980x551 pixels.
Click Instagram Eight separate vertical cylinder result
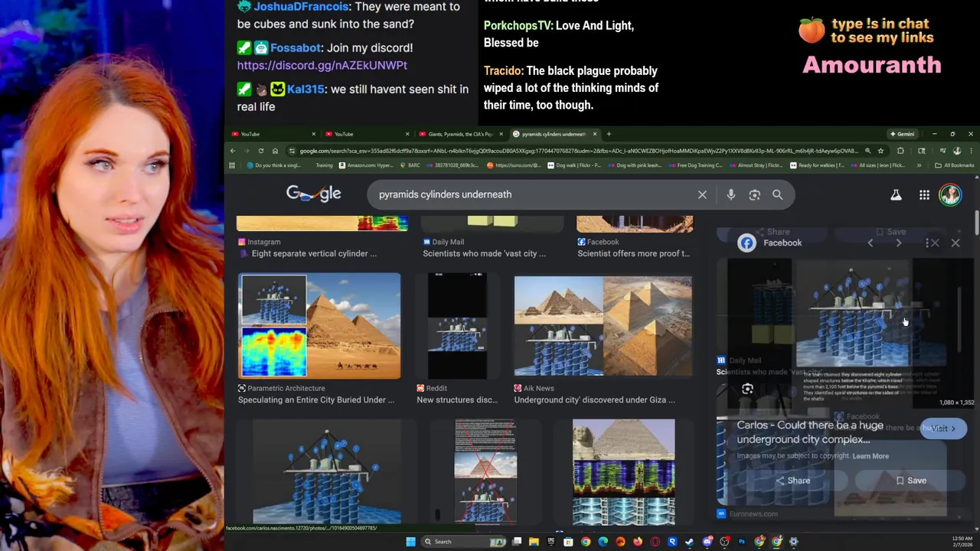pos(314,253)
